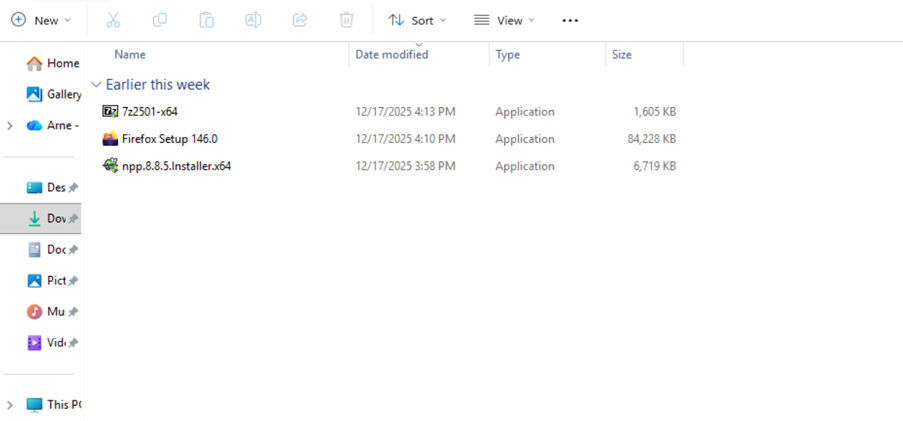Viewport: 903px width, 421px height.
Task: Sort by the Size column header
Action: 621,55
